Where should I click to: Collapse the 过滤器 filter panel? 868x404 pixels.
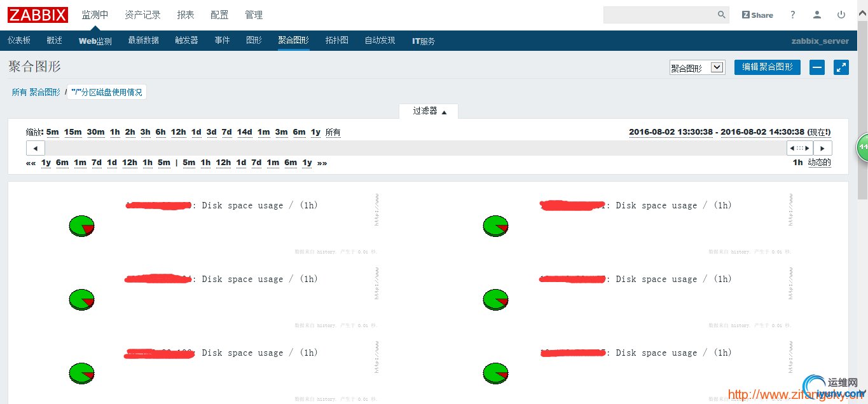click(x=429, y=111)
